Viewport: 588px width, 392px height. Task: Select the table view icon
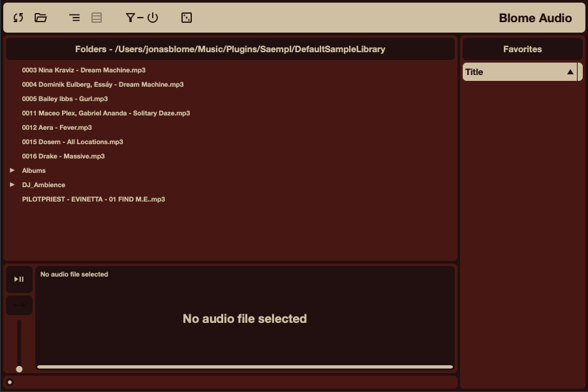[x=97, y=18]
